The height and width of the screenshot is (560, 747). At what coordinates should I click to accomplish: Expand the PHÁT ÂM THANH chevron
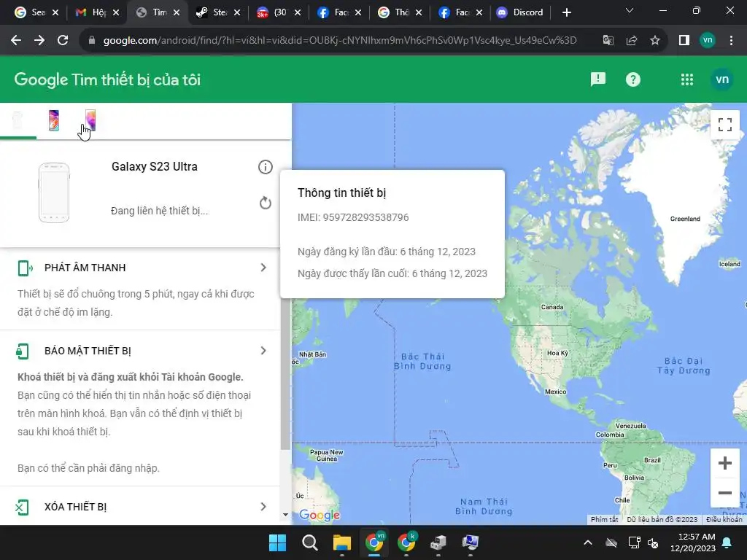[x=263, y=268]
